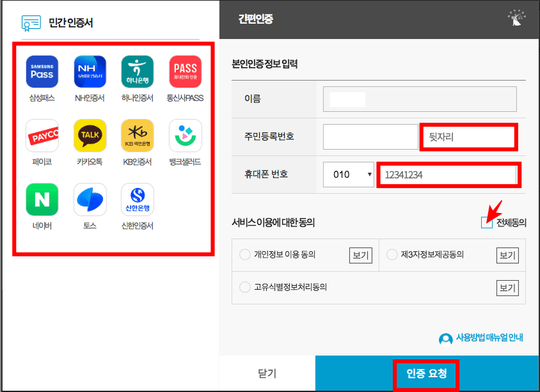The height and width of the screenshot is (392, 540).
Task: Choose the Toss 토스 icon
Action: 90,200
